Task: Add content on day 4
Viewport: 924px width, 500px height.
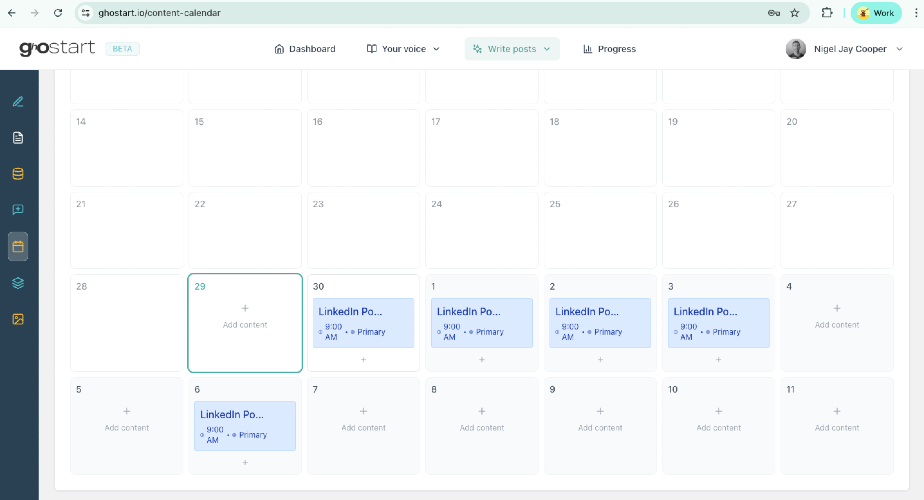Action: coord(837,317)
